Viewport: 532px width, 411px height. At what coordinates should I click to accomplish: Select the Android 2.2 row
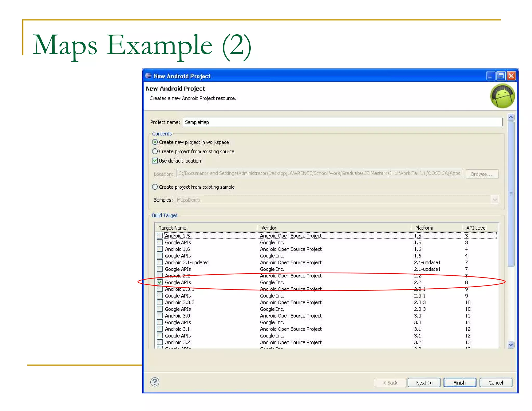[x=327, y=276]
